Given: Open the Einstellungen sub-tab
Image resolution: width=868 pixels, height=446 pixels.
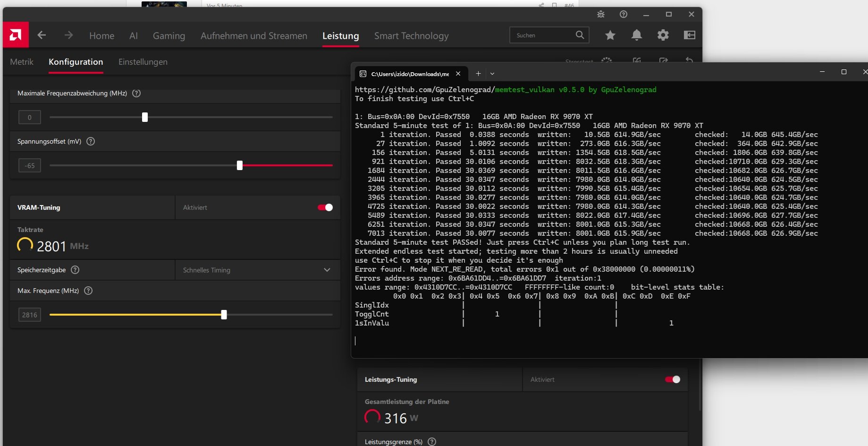Looking at the screenshot, I should click(143, 62).
